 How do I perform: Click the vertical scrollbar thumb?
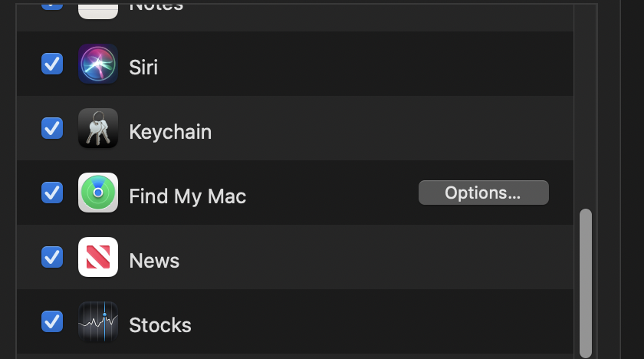(586, 283)
